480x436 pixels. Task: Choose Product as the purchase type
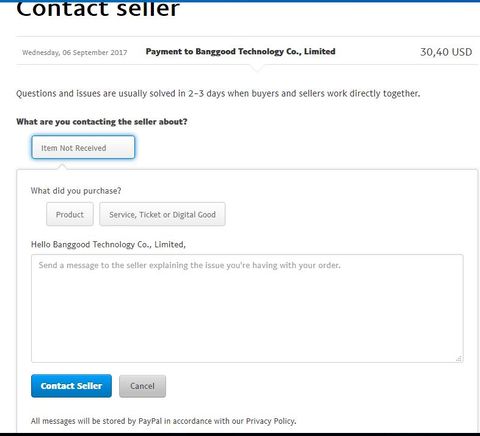(x=70, y=214)
